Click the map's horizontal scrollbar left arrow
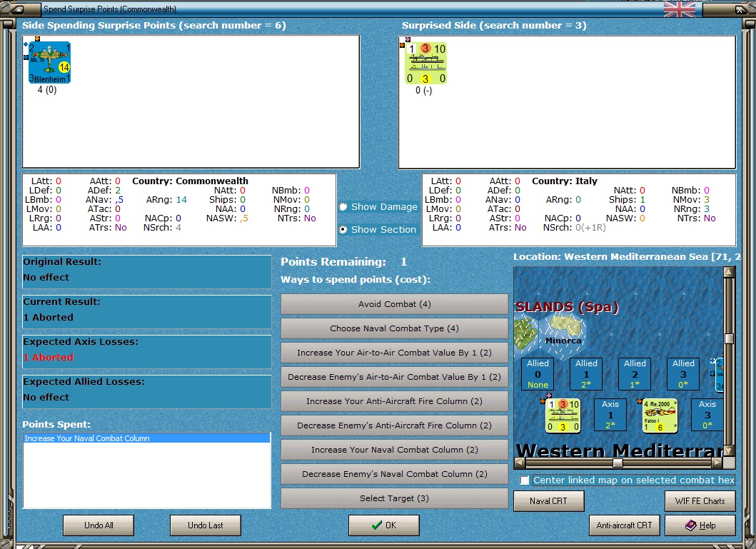Screen dimensions: 756x549 [x=519, y=463]
